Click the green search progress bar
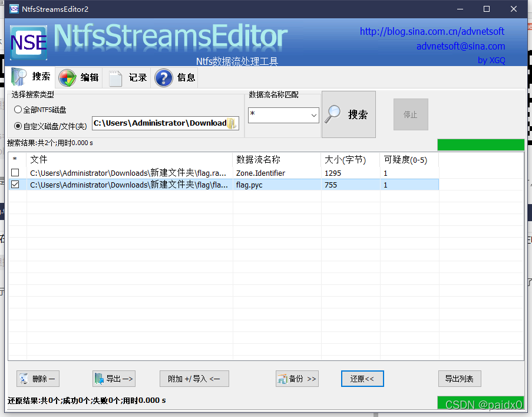 481,145
